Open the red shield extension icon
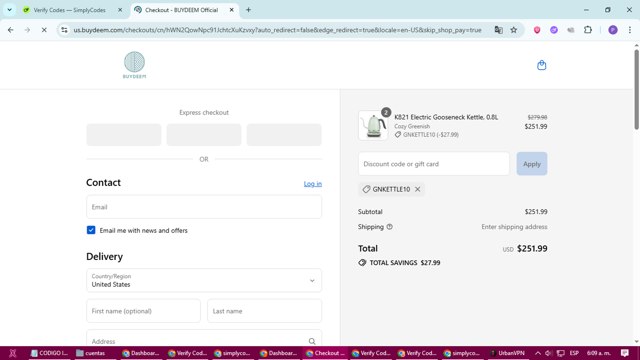640x360 pixels. 537,30
